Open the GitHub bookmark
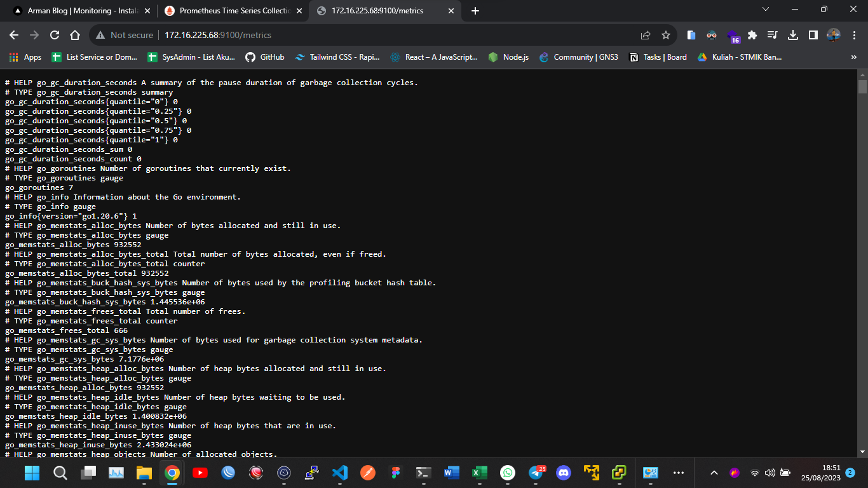Image resolution: width=868 pixels, height=488 pixels. 265,57
